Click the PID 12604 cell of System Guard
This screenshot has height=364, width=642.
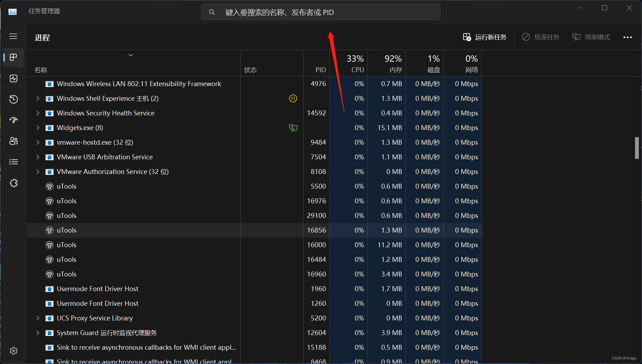pyautogui.click(x=316, y=333)
